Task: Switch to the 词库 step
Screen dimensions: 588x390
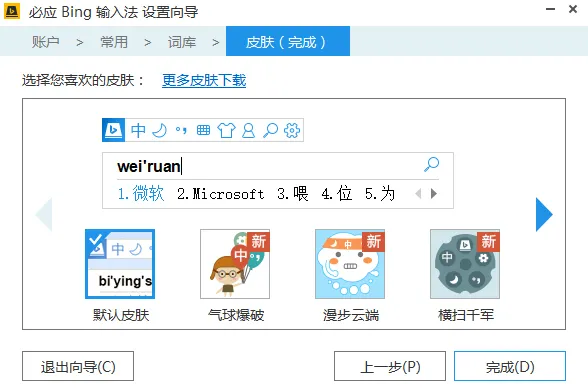Action: (x=182, y=42)
